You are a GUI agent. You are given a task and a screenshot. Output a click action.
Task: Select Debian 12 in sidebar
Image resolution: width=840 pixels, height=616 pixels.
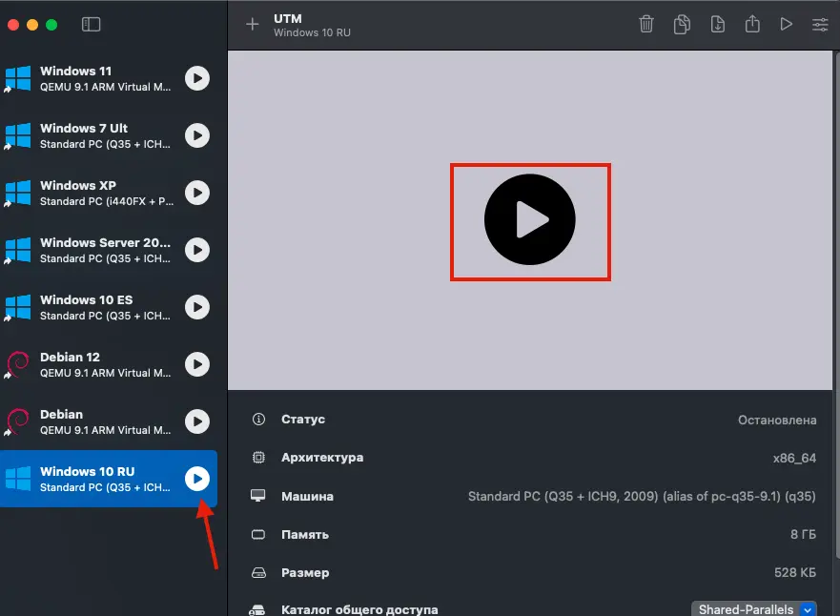tap(108, 364)
